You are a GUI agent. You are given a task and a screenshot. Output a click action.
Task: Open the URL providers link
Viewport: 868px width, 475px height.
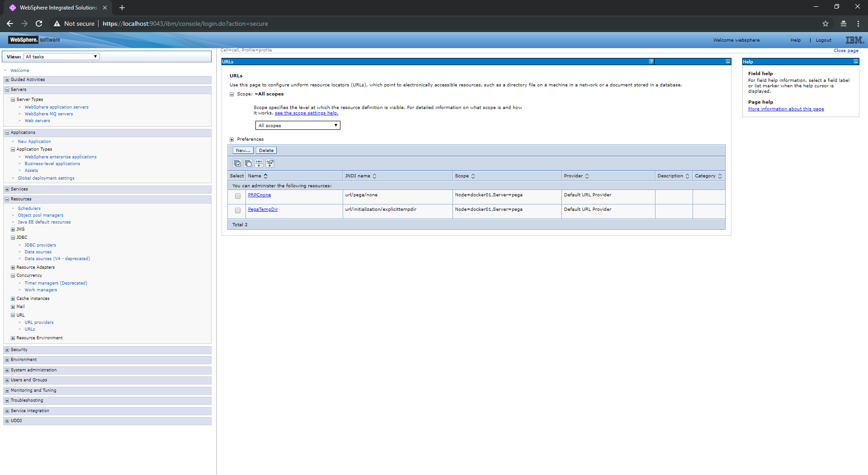tap(39, 323)
